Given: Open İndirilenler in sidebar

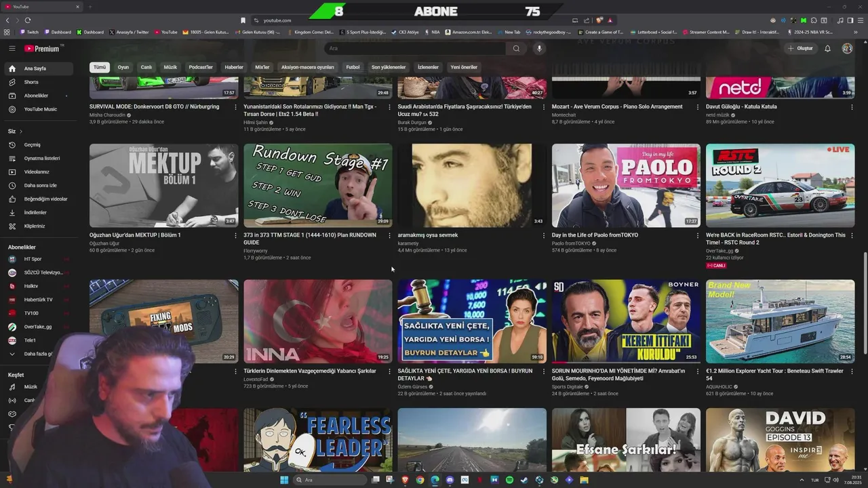Looking at the screenshot, I should (38, 212).
